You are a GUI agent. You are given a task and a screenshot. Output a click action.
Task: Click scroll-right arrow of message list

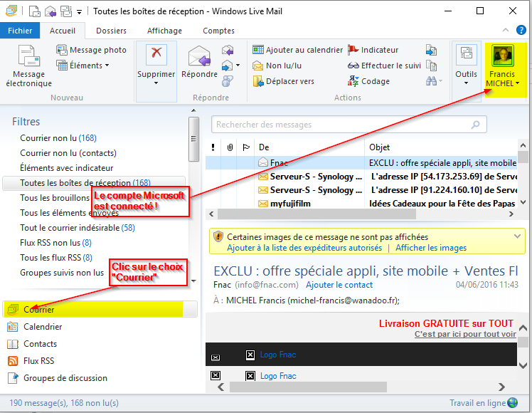[511, 214]
